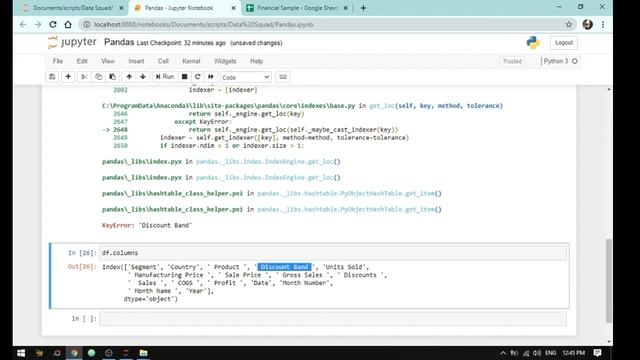
Task: Go forward in the browser
Action: [38, 24]
